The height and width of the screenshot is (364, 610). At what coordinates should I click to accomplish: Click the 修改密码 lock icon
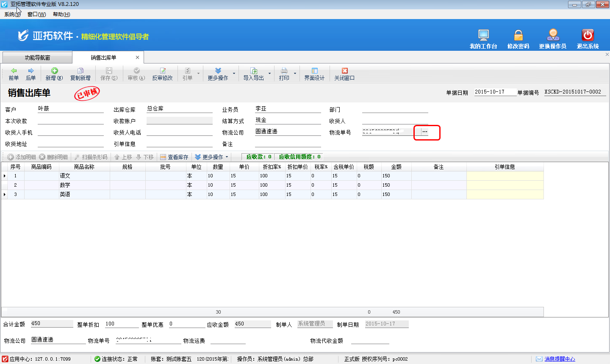pyautogui.click(x=518, y=35)
